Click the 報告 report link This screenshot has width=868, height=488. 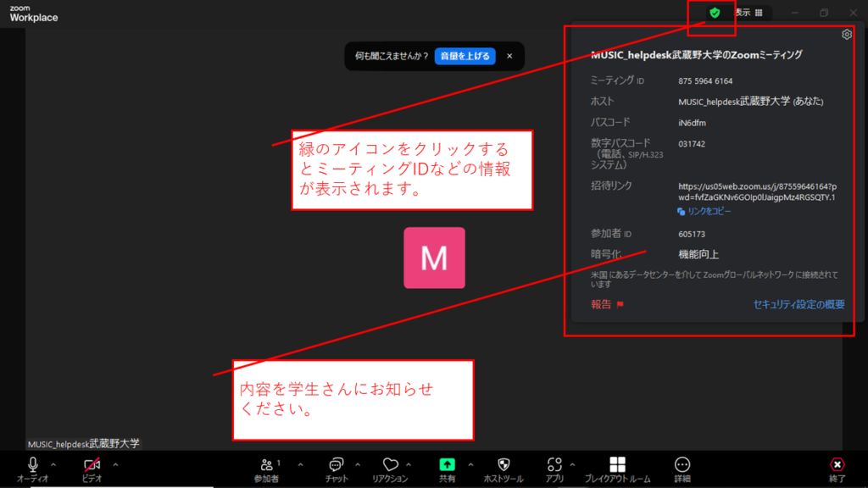click(601, 304)
